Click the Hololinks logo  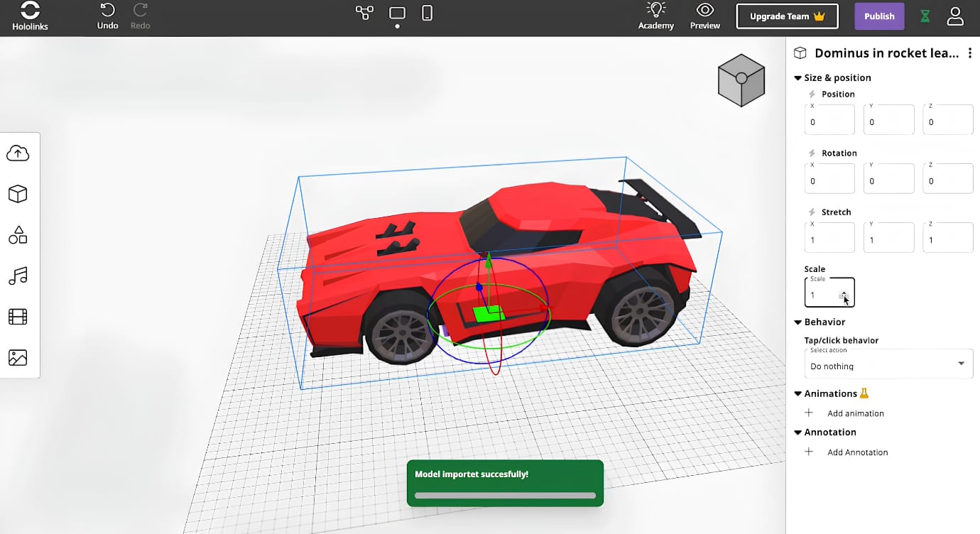[x=31, y=17]
